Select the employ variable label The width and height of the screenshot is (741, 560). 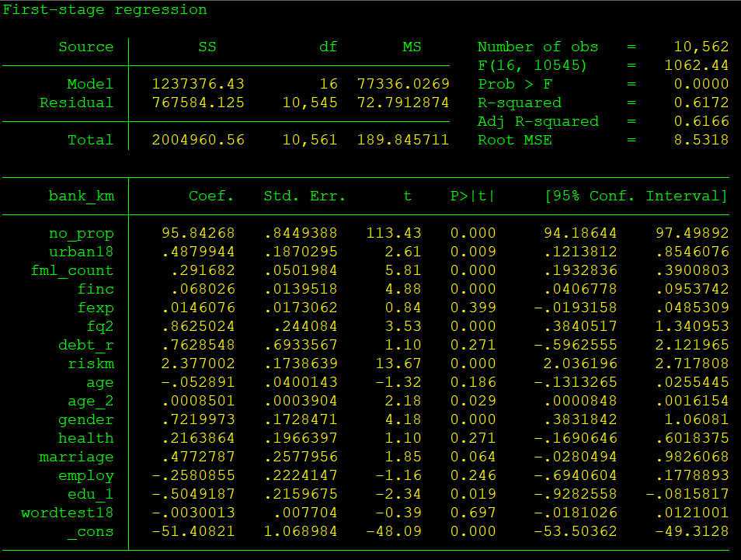[86, 476]
